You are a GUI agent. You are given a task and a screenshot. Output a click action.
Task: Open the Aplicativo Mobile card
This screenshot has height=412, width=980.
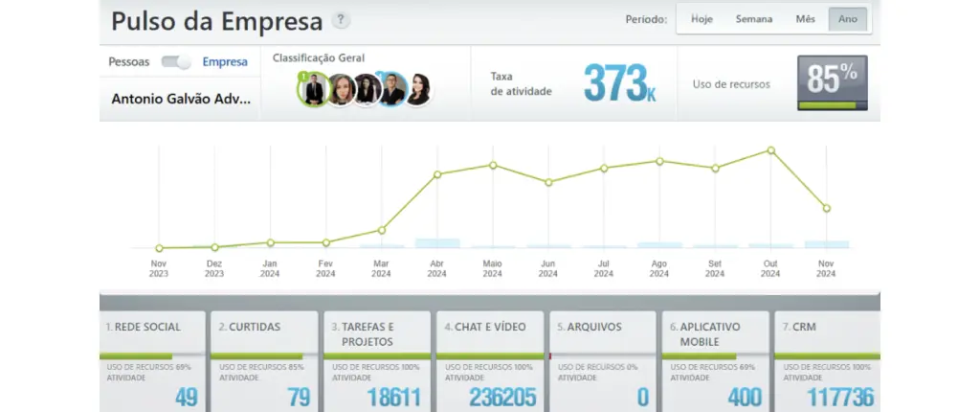(715, 361)
